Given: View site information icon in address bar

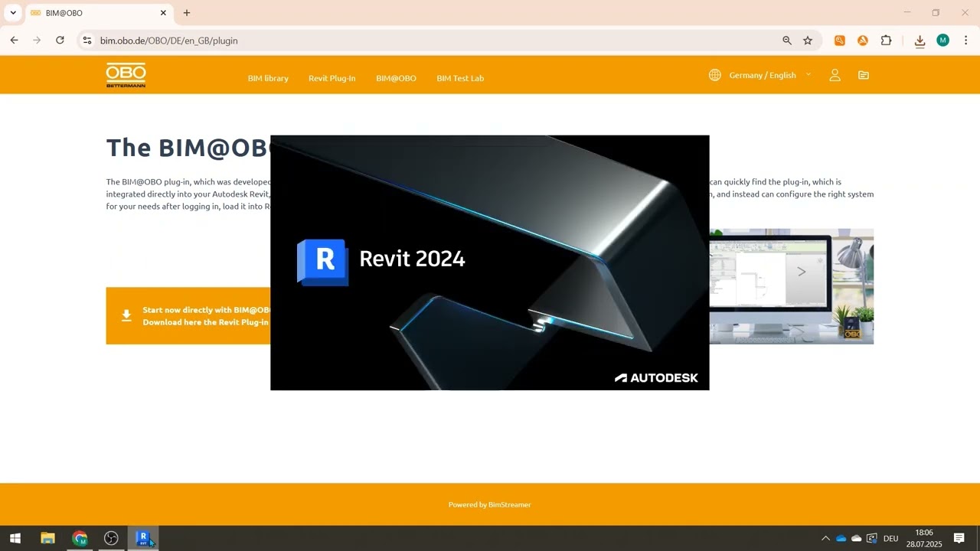Looking at the screenshot, I should coord(87,41).
